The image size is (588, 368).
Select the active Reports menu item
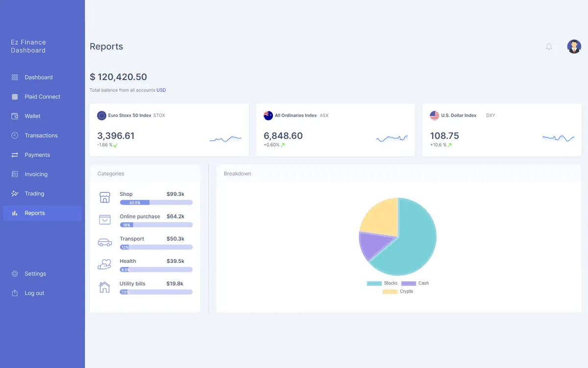[x=43, y=213]
